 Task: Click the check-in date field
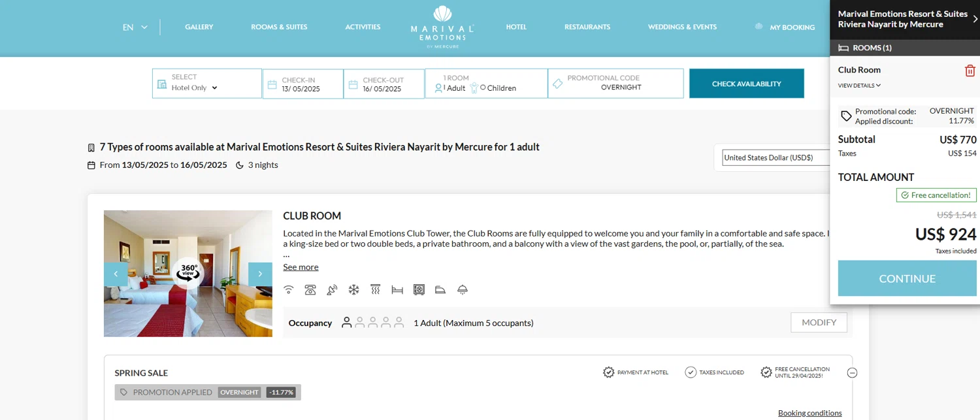pyautogui.click(x=303, y=84)
